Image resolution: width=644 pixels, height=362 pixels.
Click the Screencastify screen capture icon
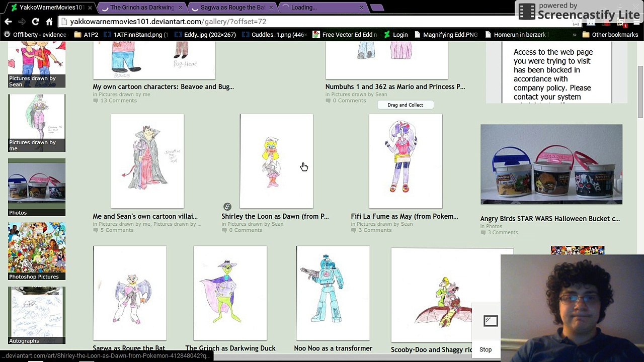[x=491, y=321]
